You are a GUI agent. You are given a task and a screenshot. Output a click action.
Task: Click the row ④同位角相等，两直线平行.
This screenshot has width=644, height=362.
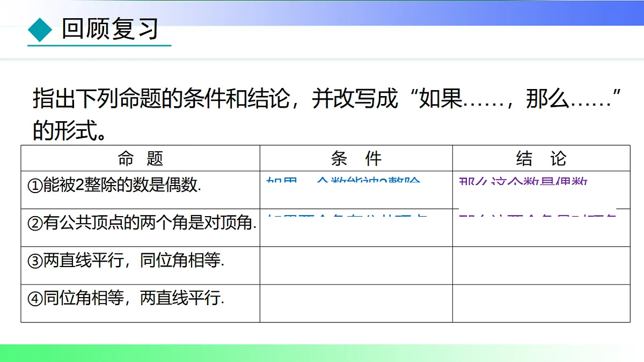(x=126, y=298)
